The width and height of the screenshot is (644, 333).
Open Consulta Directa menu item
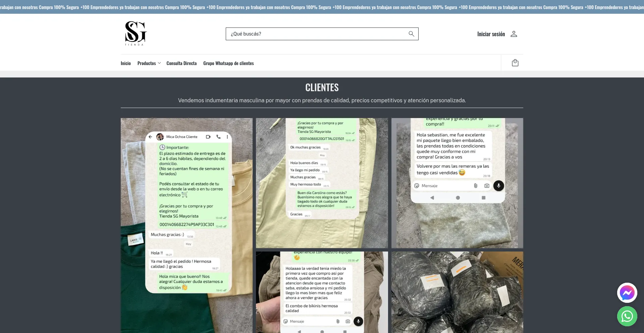(x=181, y=63)
